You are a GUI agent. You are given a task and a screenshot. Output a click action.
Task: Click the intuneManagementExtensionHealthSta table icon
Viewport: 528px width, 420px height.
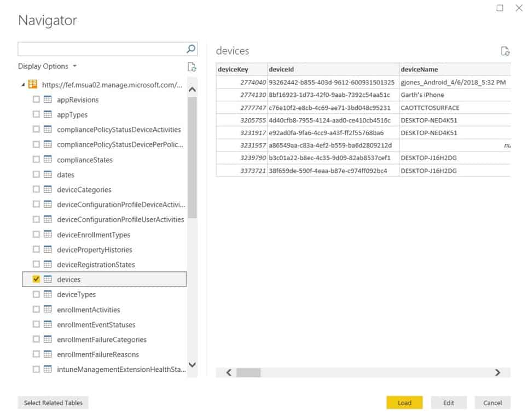click(48, 369)
